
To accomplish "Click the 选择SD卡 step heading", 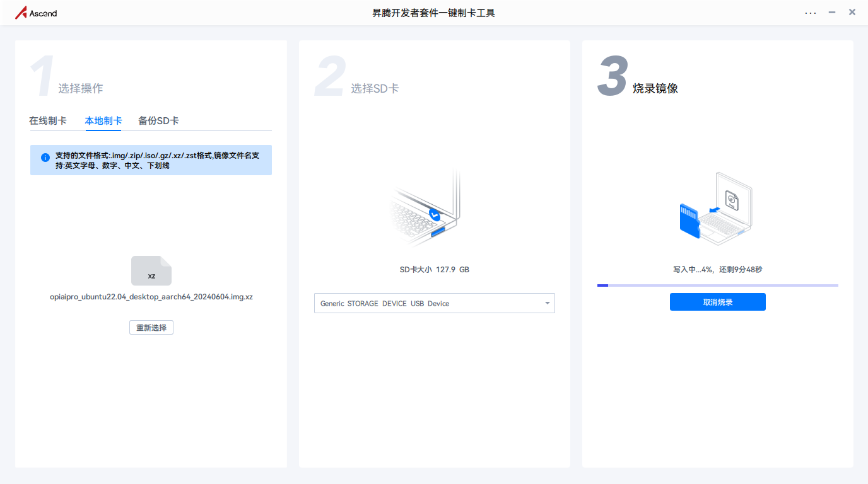I will point(375,88).
